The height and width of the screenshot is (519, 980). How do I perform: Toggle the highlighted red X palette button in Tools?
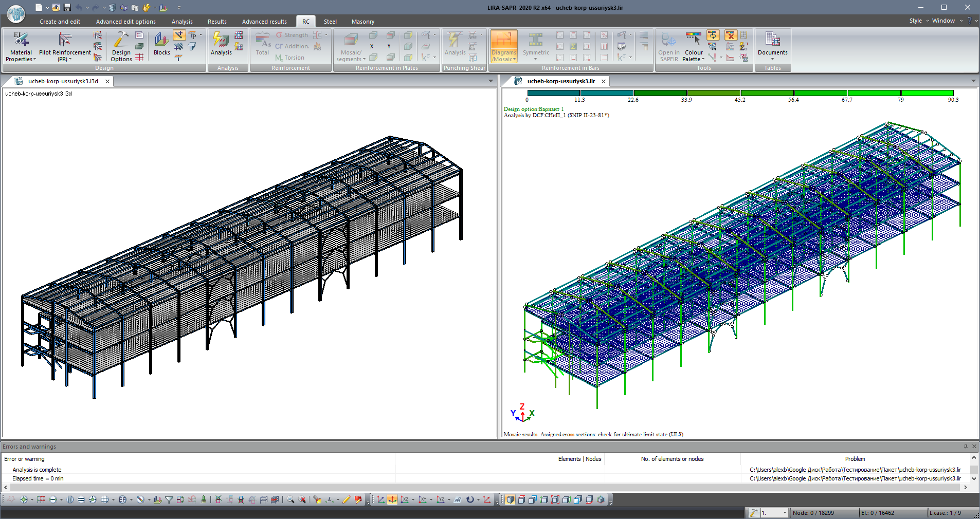tap(730, 35)
